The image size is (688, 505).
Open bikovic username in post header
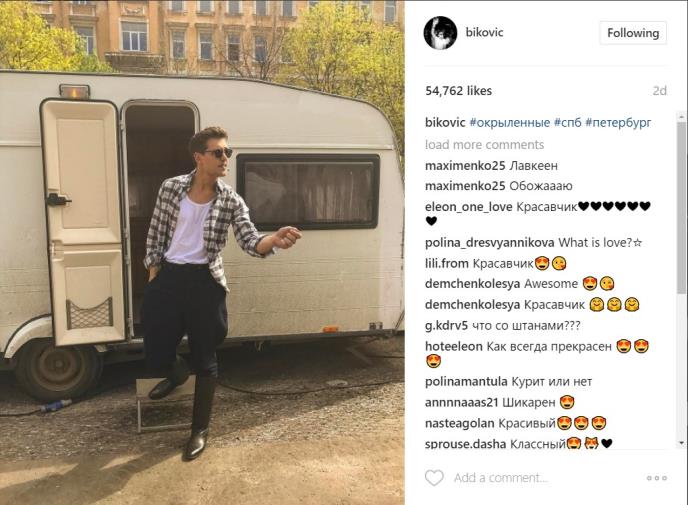click(x=484, y=32)
